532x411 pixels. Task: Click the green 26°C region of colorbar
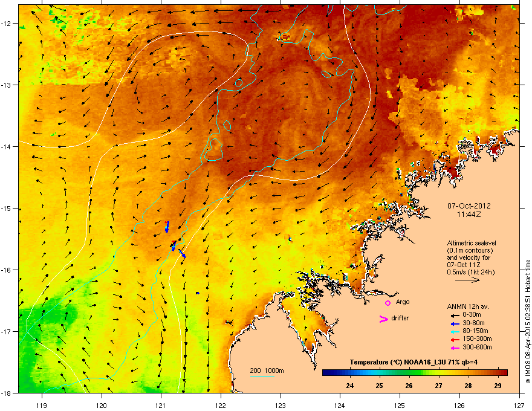409,372
